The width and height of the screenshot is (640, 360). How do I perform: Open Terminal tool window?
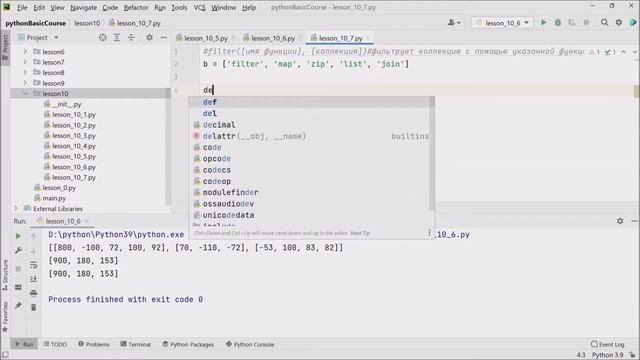click(136, 344)
